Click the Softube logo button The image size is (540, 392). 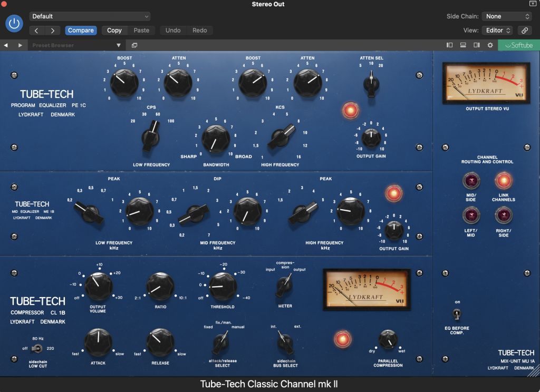click(518, 45)
